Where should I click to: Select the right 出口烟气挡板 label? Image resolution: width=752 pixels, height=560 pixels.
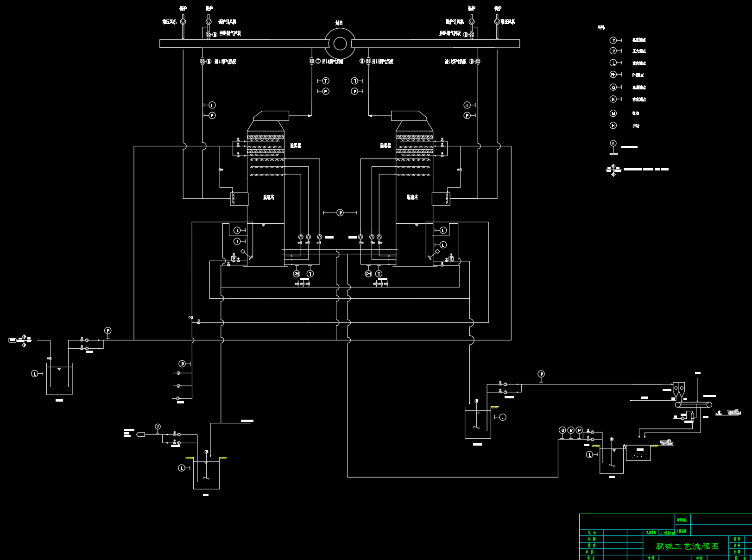click(x=383, y=62)
